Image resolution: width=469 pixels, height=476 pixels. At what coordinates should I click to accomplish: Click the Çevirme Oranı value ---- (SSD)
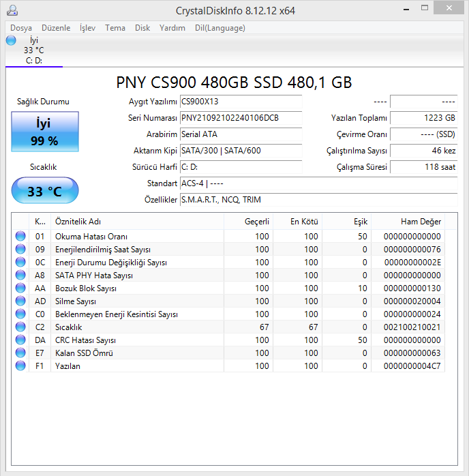pyautogui.click(x=424, y=134)
